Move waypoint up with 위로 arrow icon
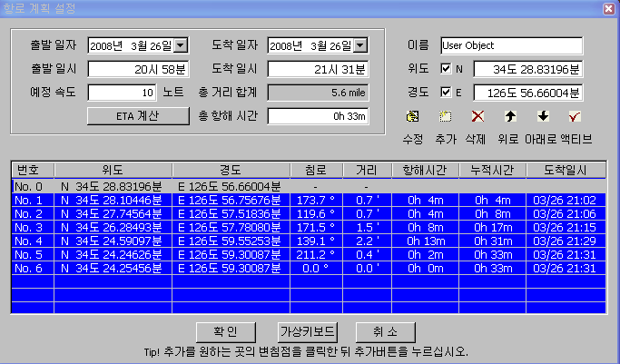 [x=510, y=116]
